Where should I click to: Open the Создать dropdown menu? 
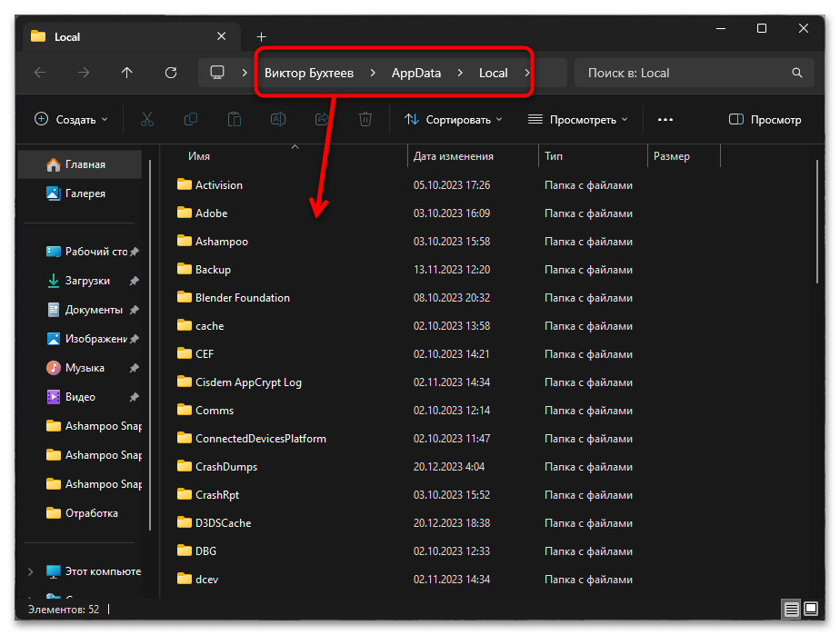[x=71, y=119]
